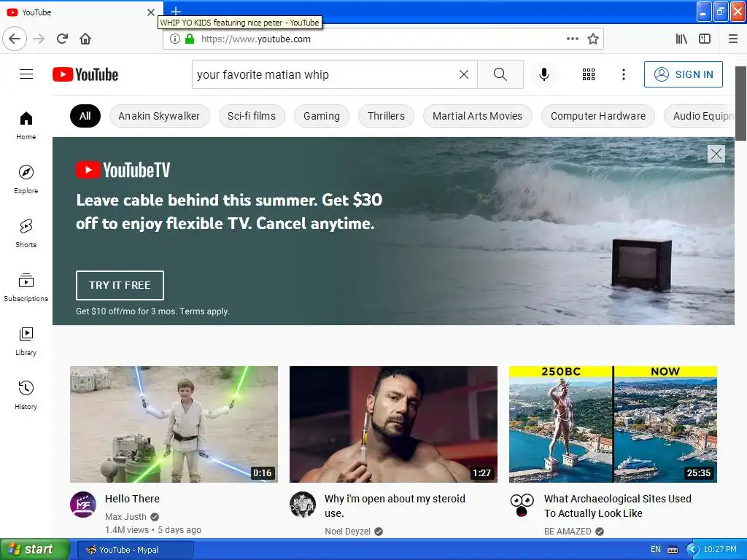747x560 pixels.
Task: Open the Archaeological Sites video thumbnail
Action: (613, 424)
